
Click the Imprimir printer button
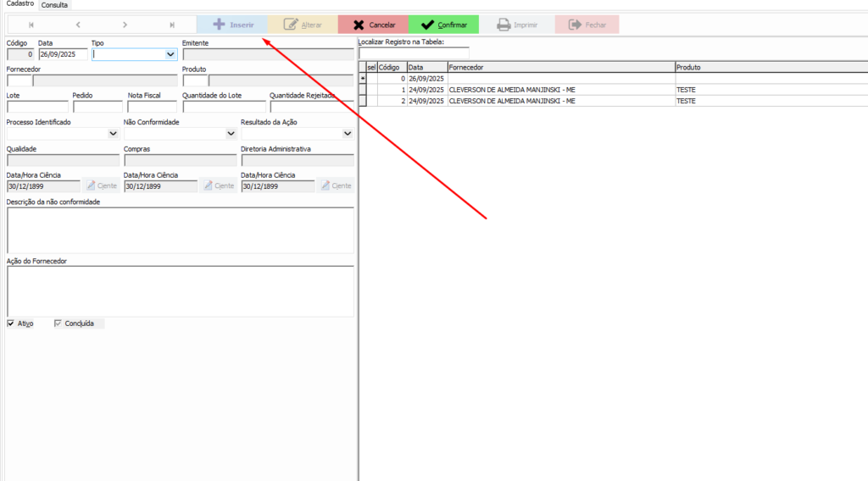tap(517, 25)
